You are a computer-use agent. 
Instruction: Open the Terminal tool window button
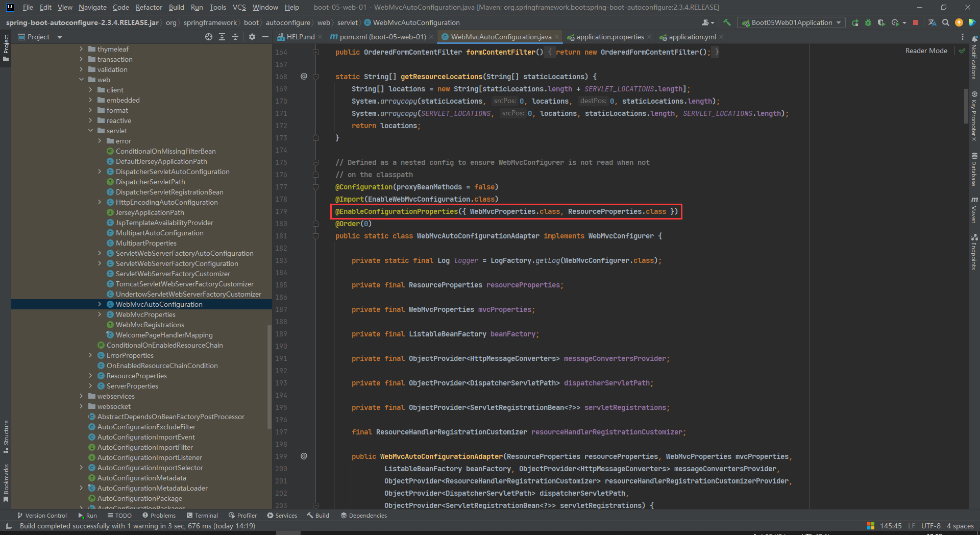(202, 516)
